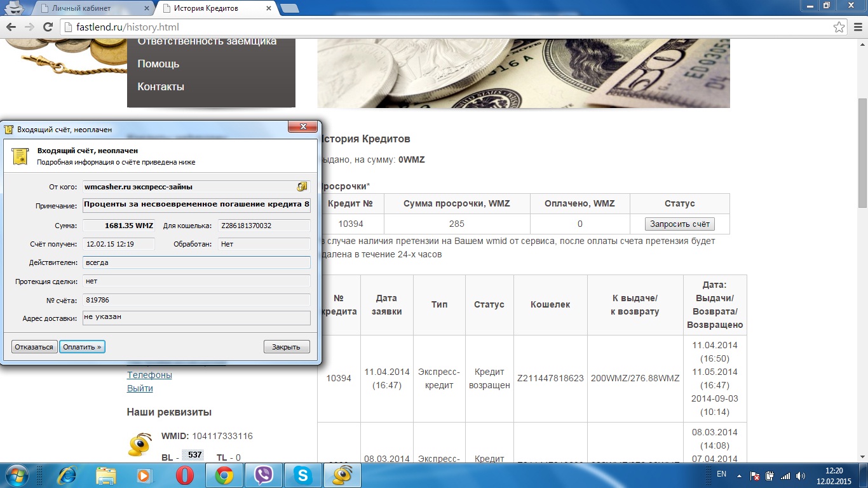Open the Контакты menu item
Image resolution: width=868 pixels, height=488 pixels.
(x=161, y=86)
